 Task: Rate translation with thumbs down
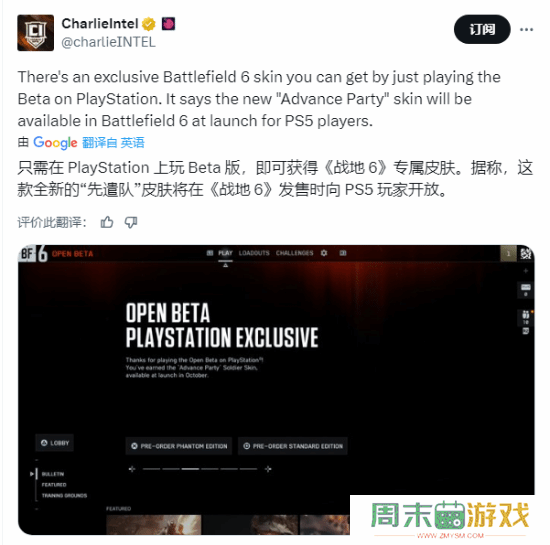tap(131, 222)
